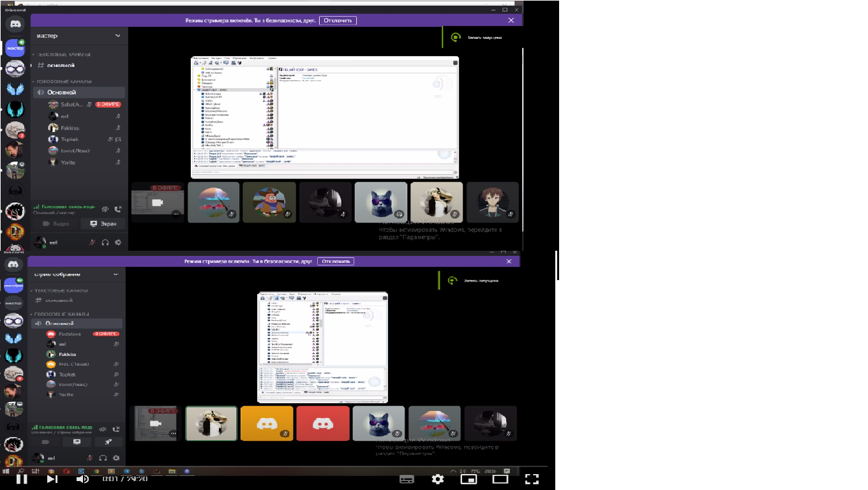Disconnect from voice call in top Discord panel

point(118,209)
